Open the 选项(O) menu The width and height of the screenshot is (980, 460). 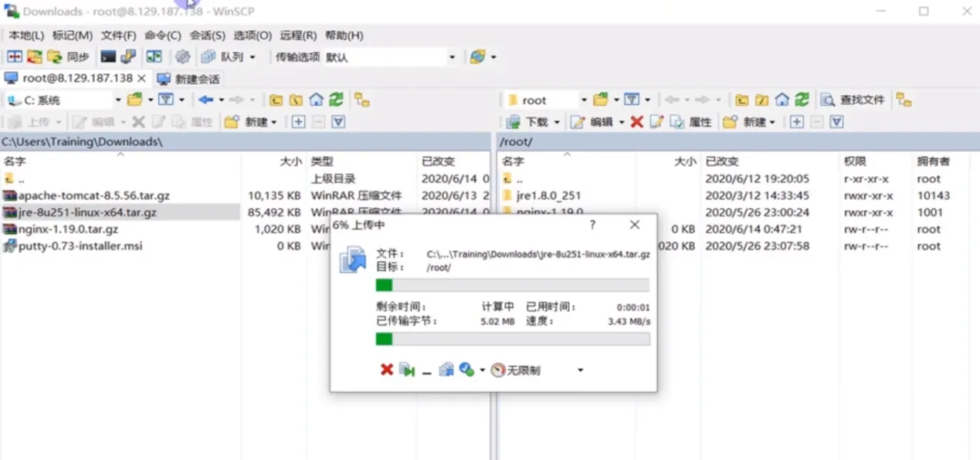coord(253,36)
